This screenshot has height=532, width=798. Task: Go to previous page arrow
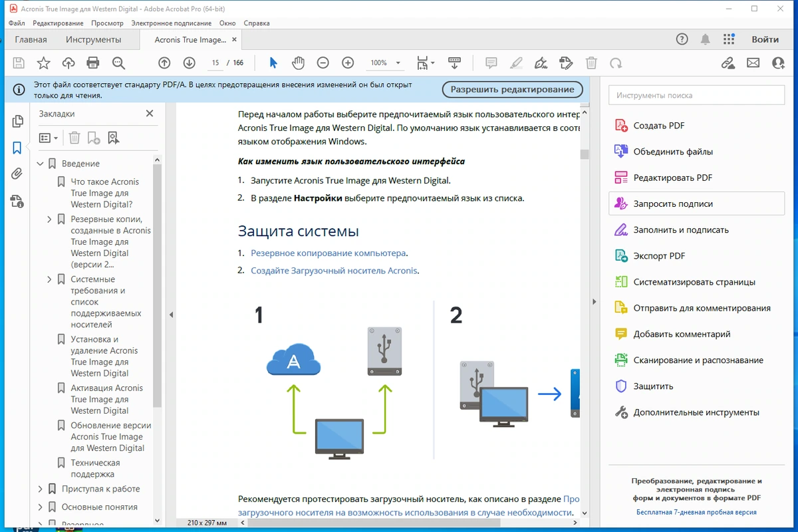[164, 63]
